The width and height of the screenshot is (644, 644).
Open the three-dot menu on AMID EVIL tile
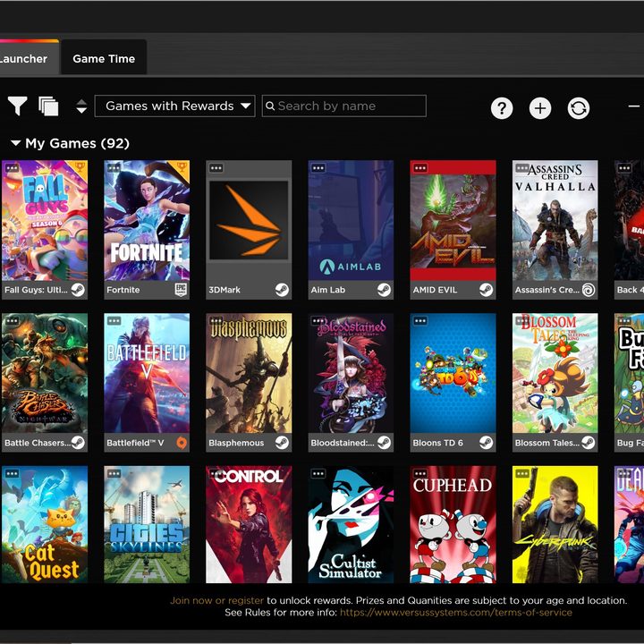[420, 168]
